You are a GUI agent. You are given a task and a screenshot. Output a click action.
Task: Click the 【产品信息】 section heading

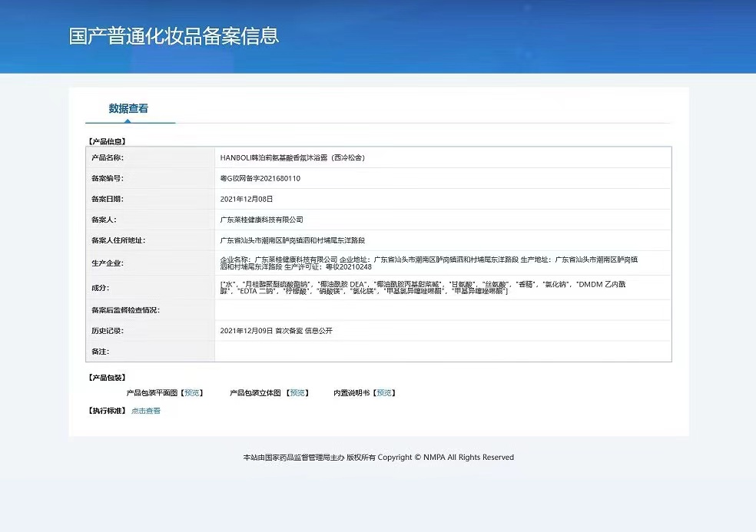pyautogui.click(x=107, y=141)
